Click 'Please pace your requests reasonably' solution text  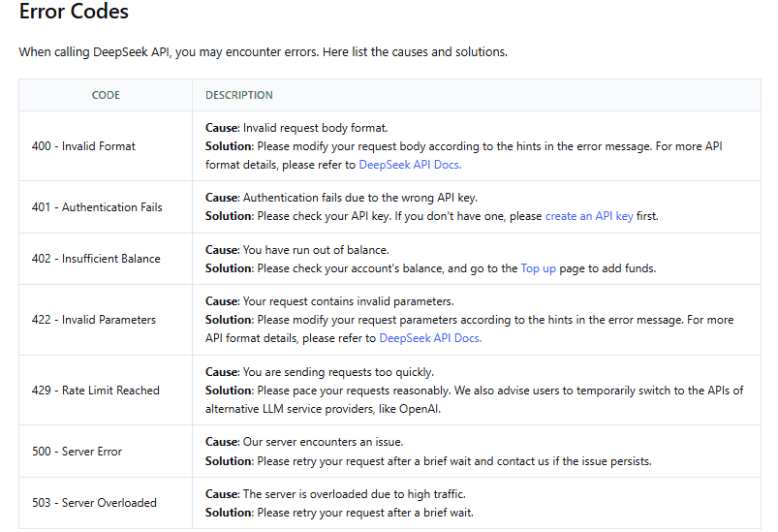click(x=354, y=391)
